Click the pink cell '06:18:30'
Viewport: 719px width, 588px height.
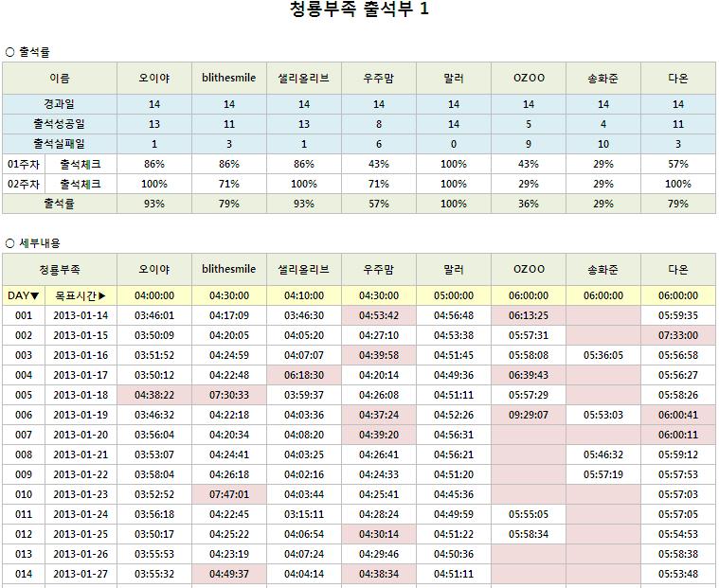[x=304, y=375]
